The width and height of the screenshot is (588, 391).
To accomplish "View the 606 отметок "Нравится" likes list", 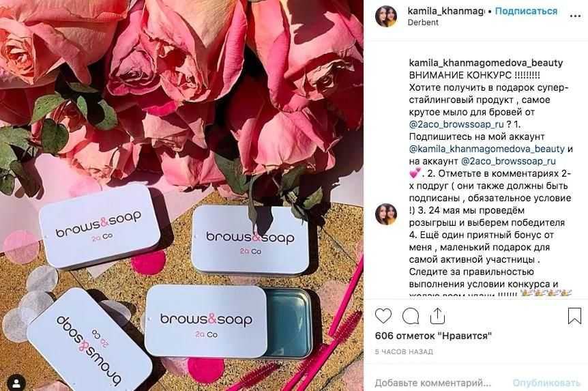I will 433,336.
